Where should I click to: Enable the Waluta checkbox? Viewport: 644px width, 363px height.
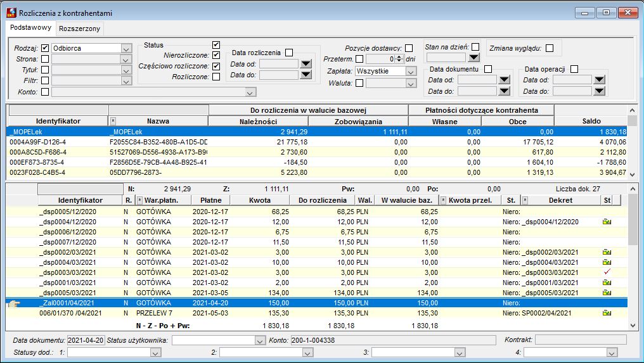(359, 83)
